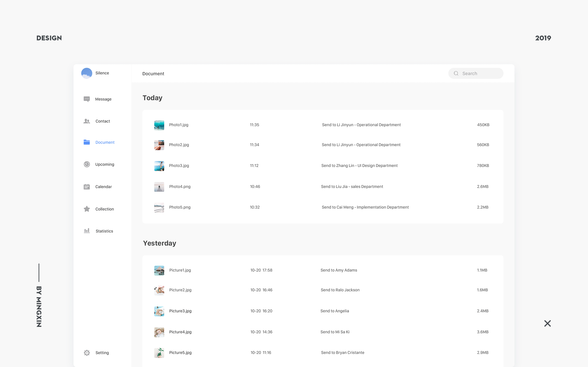Viewport: 588px width, 367px height.
Task: Open Contact via the people icon
Action: tap(87, 121)
